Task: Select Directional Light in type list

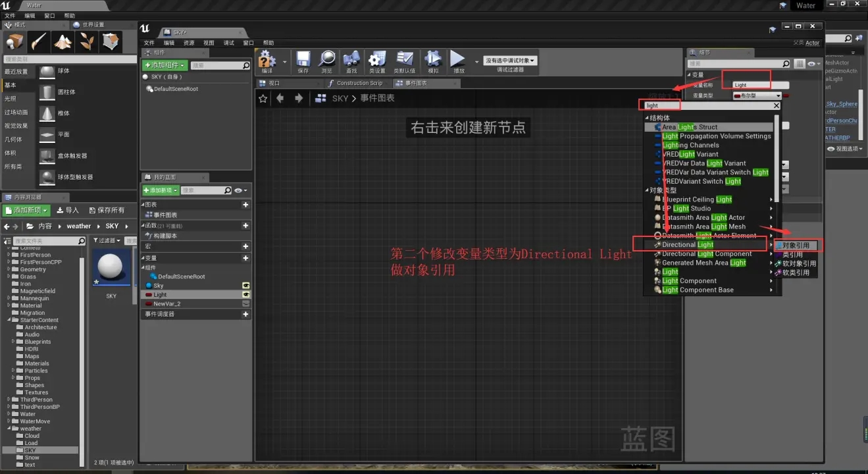Action: [688, 245]
